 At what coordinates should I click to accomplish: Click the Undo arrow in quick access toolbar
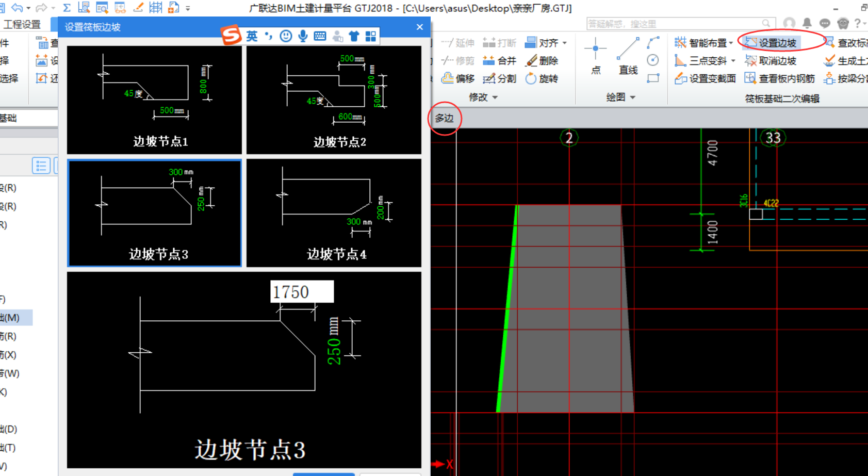tap(17, 8)
